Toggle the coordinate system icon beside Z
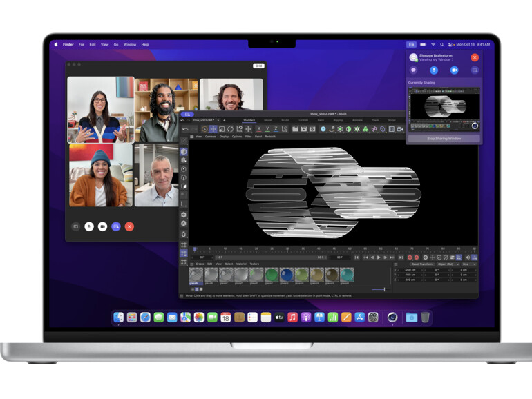 (x=285, y=129)
